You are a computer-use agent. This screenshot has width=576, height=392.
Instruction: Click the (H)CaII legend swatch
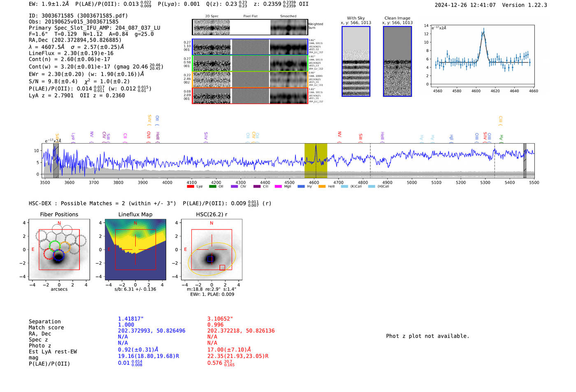point(372,186)
